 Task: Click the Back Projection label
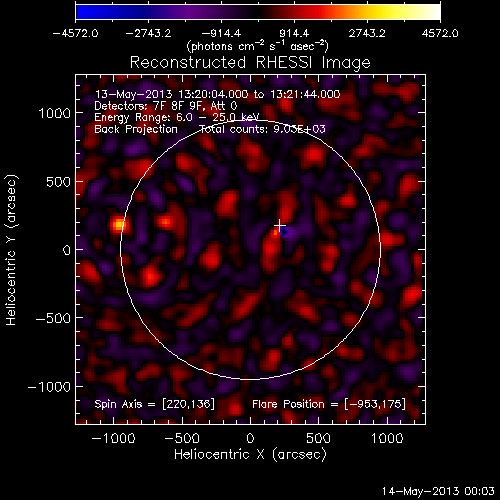[x=136, y=129]
